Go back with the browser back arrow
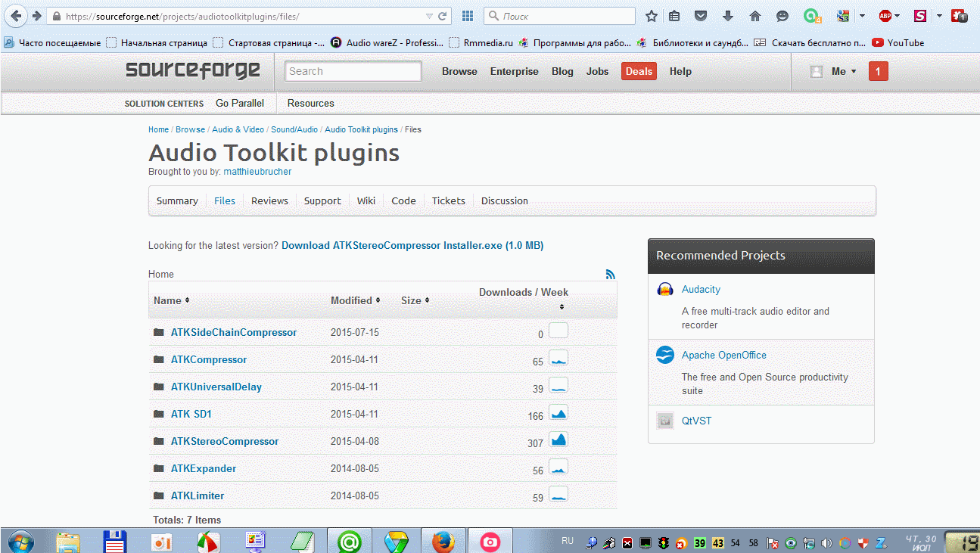Image resolution: width=980 pixels, height=553 pixels. coord(16,16)
